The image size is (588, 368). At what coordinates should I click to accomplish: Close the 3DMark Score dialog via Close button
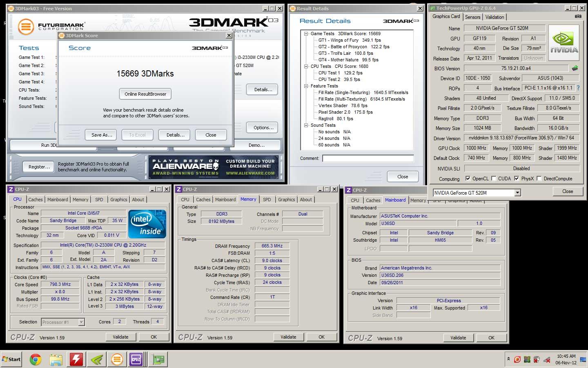(211, 135)
